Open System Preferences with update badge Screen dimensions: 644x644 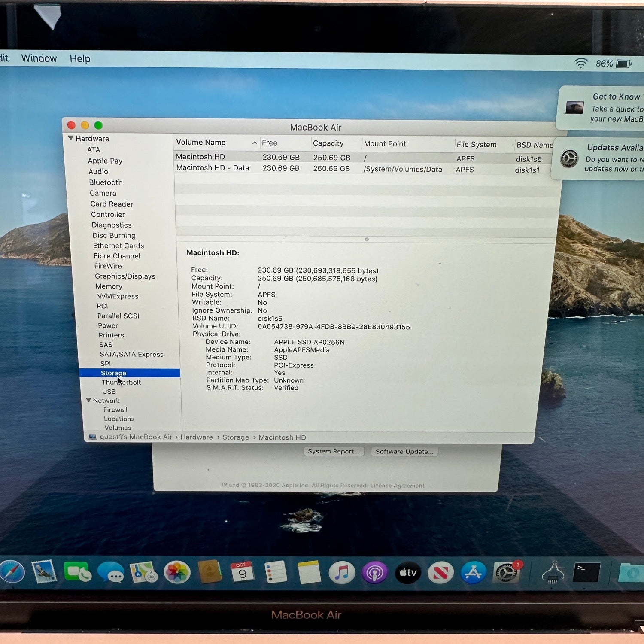point(507,572)
